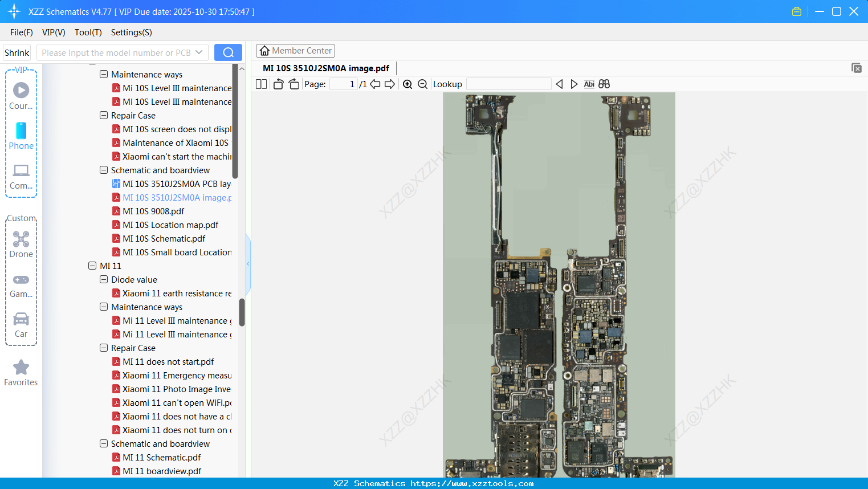The width and height of the screenshot is (868, 489).
Task: Open search with the binoculars icon
Action: point(604,84)
